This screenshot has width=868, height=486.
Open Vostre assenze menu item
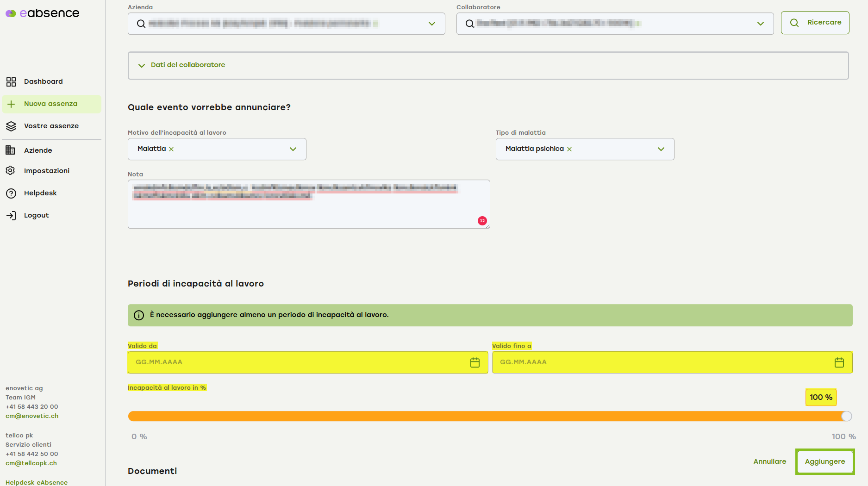click(x=51, y=126)
